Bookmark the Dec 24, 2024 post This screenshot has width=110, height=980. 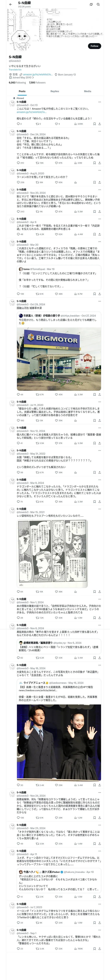(95, 163)
